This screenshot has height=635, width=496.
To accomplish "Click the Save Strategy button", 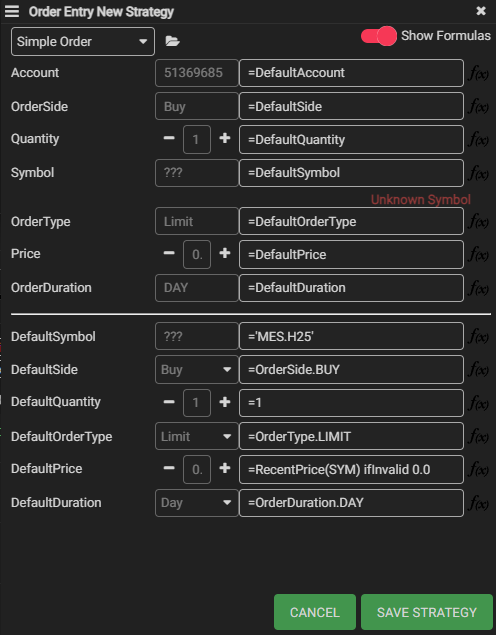I will (x=427, y=612).
